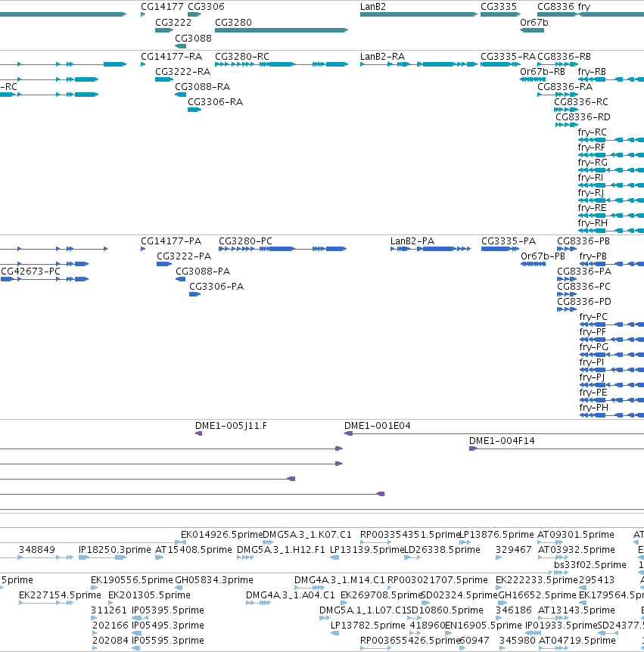Screen dimensions: 644x652
Task: Select the CG3280 gene feature label
Action: coord(233,23)
